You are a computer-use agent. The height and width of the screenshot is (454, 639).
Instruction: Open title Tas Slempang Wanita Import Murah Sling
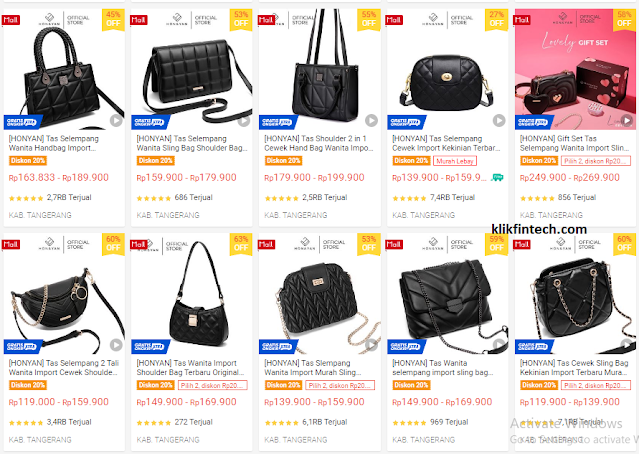pos(313,368)
